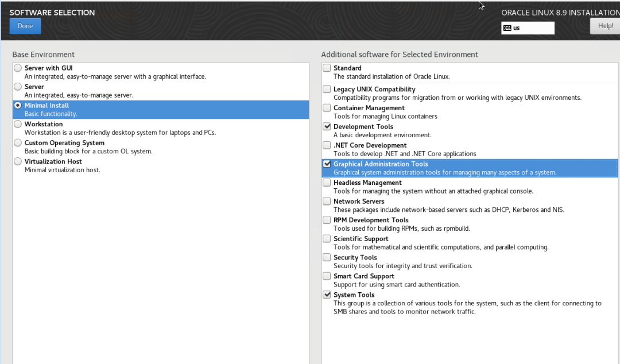Image resolution: width=620 pixels, height=364 pixels.
Task: Select Custom Operating System radio button
Action: point(18,142)
